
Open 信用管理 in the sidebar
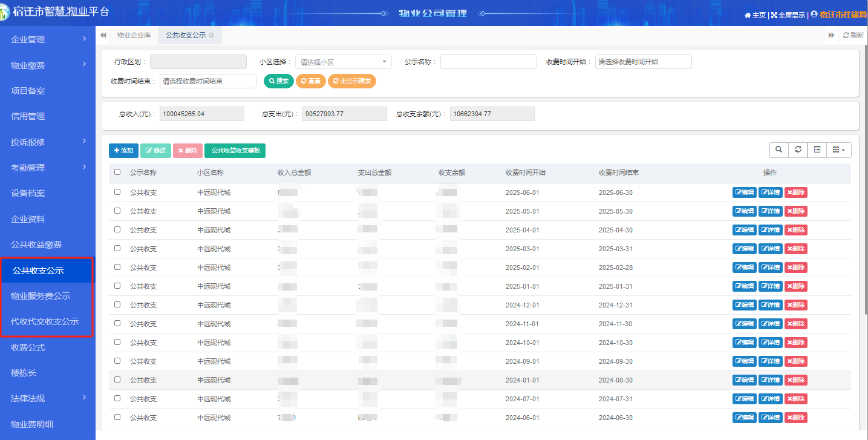tap(48, 116)
